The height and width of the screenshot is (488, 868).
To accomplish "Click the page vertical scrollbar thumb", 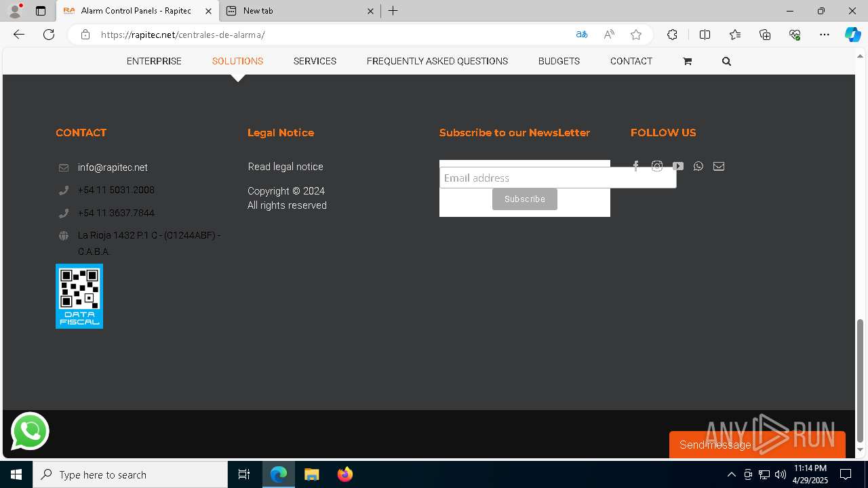I will 861,380.
